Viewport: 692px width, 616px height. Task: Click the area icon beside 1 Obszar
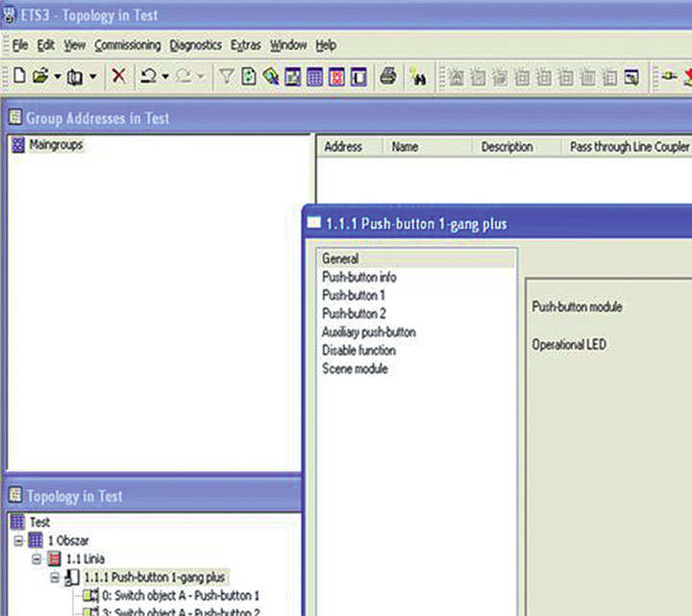(x=36, y=540)
